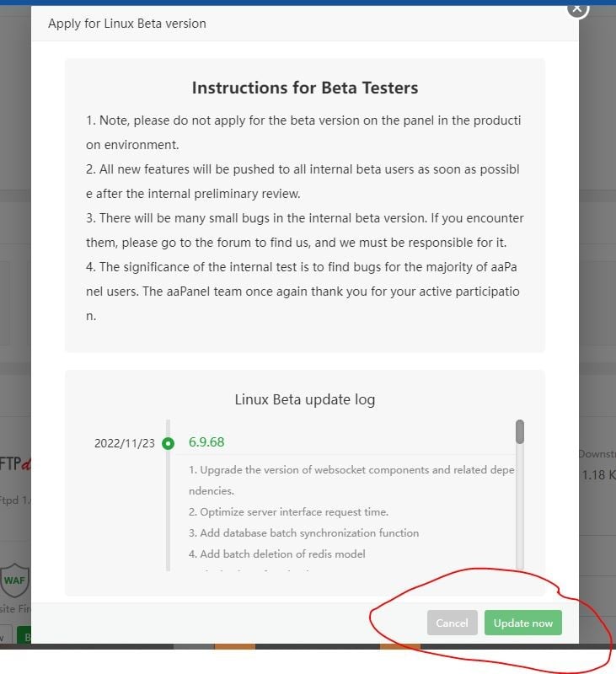Click the redis batch deletion entry
This screenshot has height=674, width=616.
(276, 554)
